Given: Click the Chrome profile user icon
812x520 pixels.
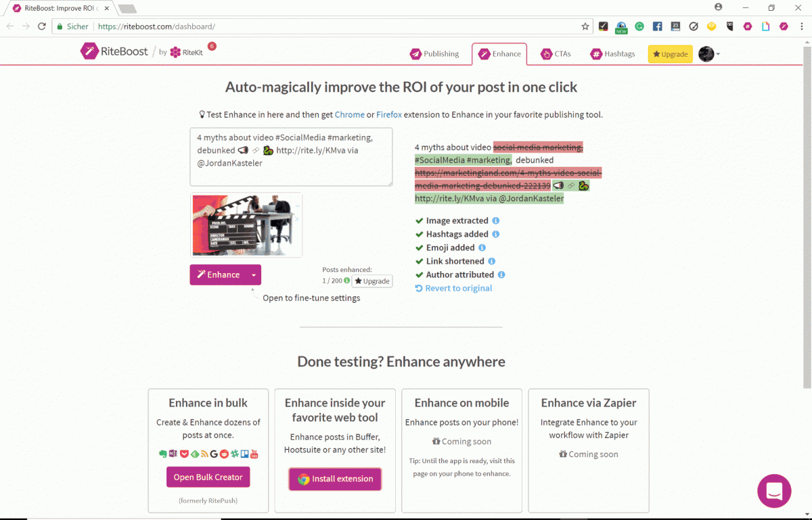Looking at the screenshot, I should coord(718,7).
